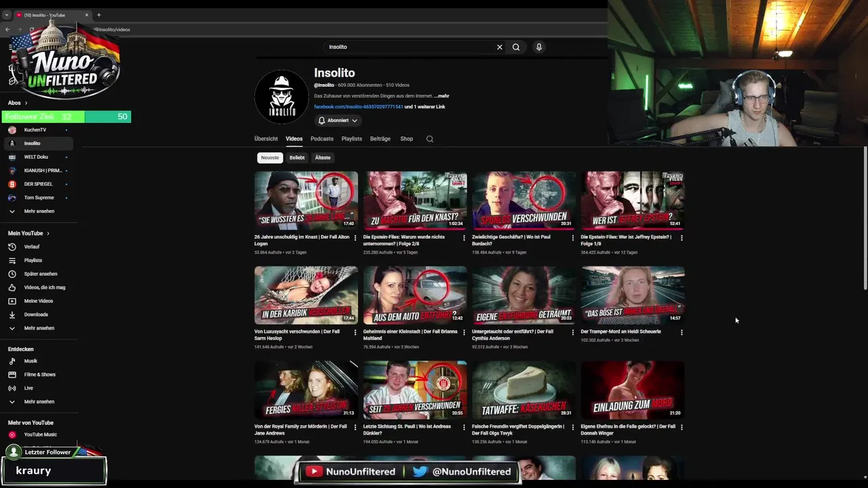Open options menu for Epstein-Files Folge 1/8
The image size is (868, 488).
[x=682, y=238]
